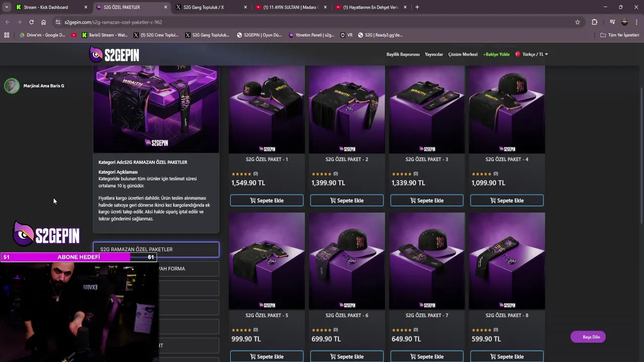Click the star rating of ÖZEL PAKET - 2
Viewport: 644px width, 362px height.
pos(321,174)
